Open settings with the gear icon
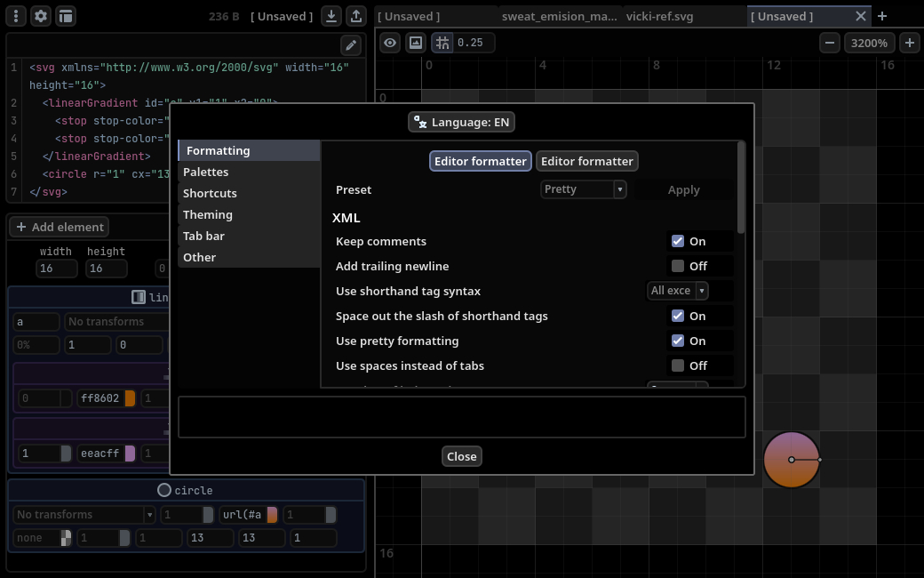 click(x=41, y=16)
